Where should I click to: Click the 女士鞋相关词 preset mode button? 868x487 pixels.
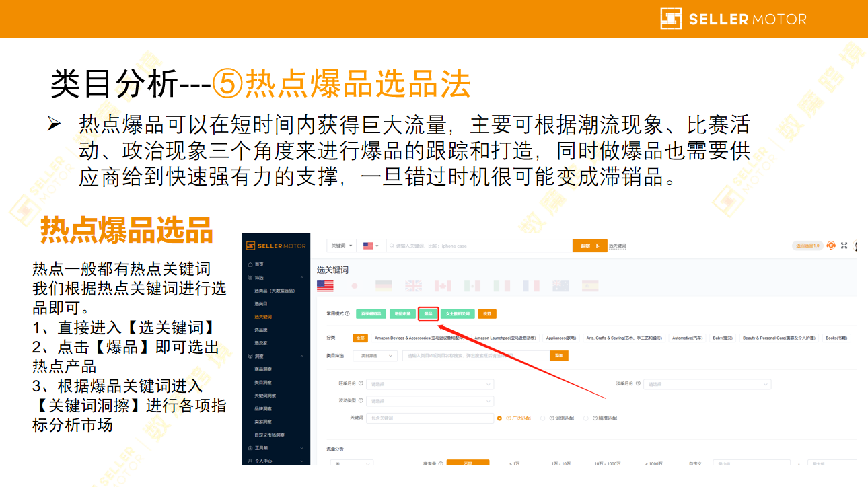(x=458, y=313)
